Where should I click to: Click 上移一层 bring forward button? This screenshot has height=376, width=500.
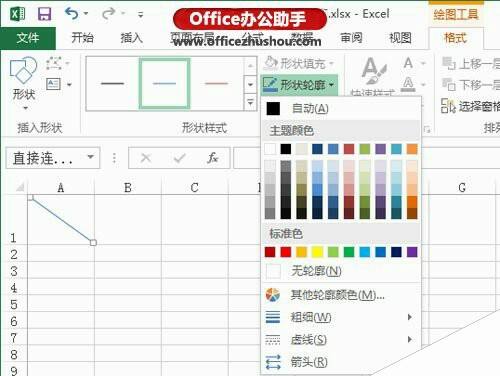click(470, 63)
